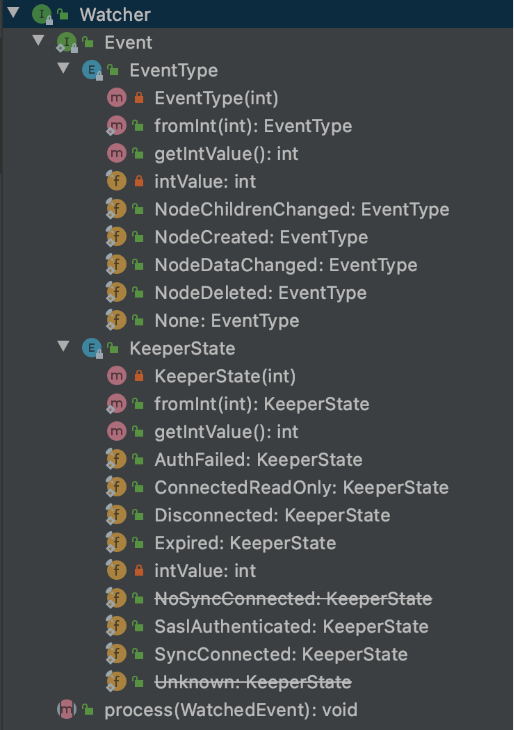
Task: Select NodeDeleted: EventType field
Action: pos(261,293)
